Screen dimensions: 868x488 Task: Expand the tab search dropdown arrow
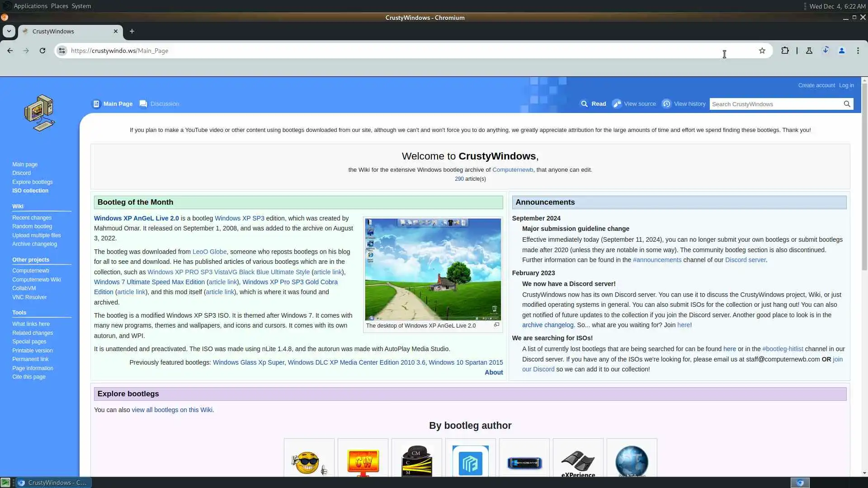click(x=9, y=31)
